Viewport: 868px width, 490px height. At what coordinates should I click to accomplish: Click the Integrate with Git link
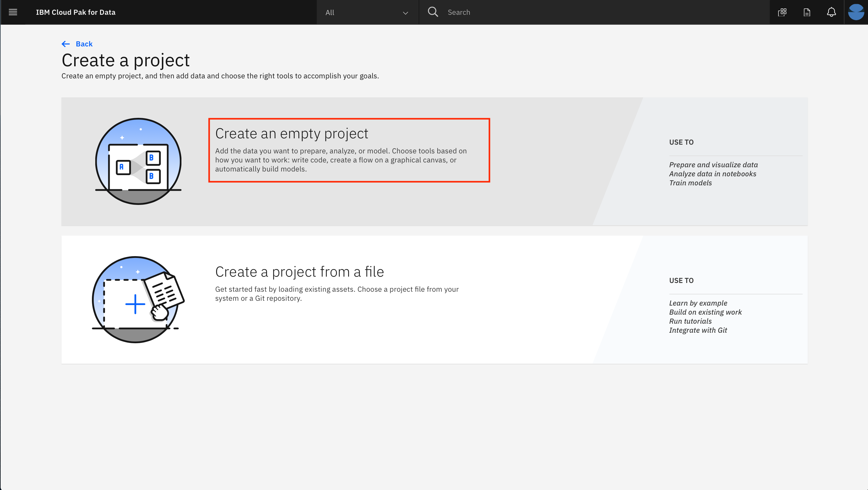tap(698, 330)
